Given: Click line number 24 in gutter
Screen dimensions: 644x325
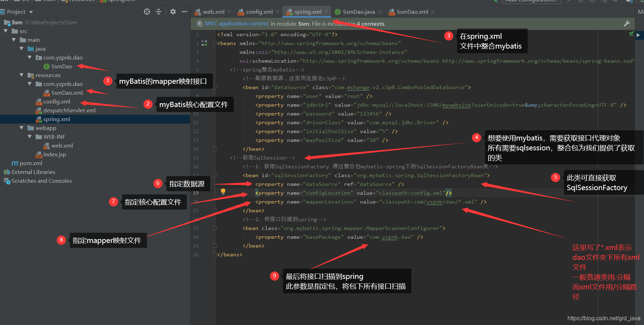Looking at the screenshot, I should 196,237.
